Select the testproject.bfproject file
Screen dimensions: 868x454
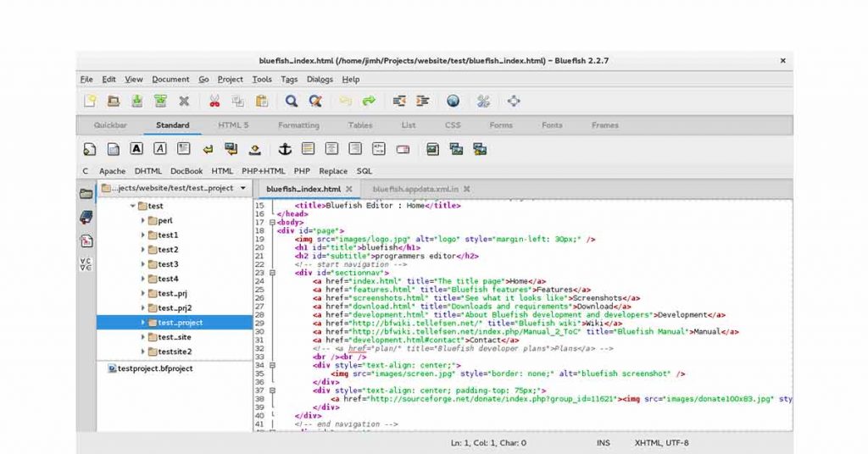pos(155,368)
